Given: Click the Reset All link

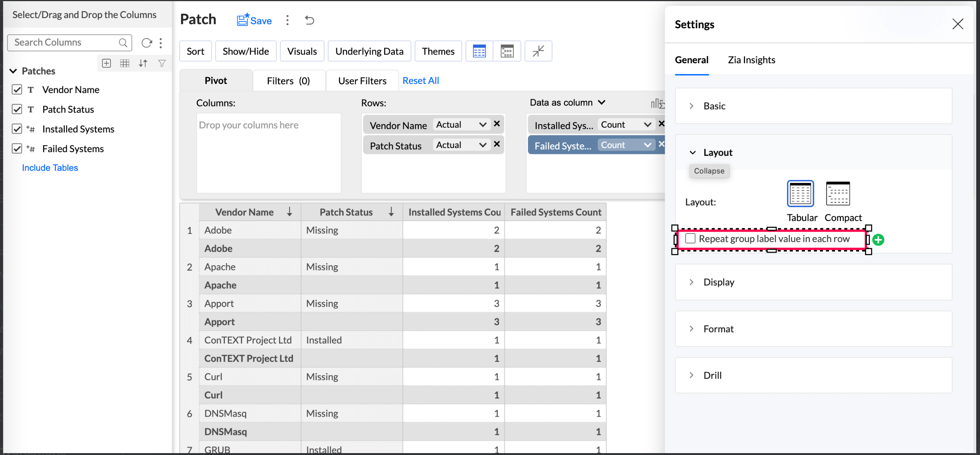Looking at the screenshot, I should pyautogui.click(x=420, y=81).
